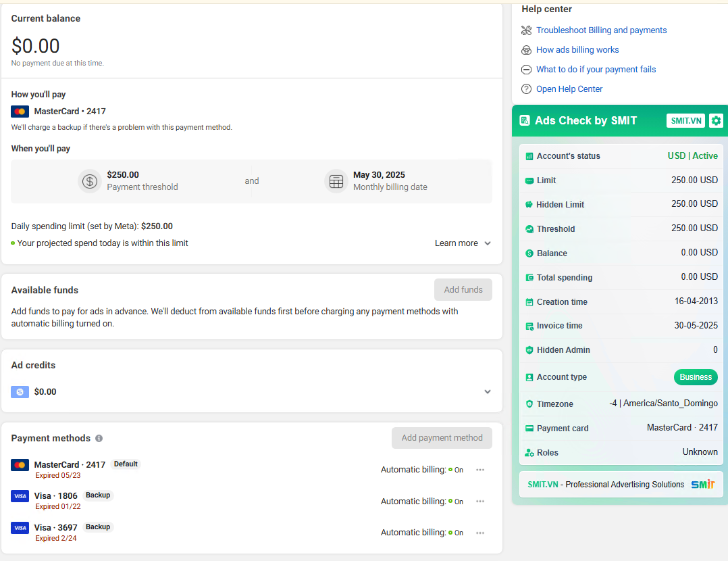Viewport: 728px width, 561px height.
Task: Click the dollar sign Payment threshold icon
Action: (x=90, y=180)
